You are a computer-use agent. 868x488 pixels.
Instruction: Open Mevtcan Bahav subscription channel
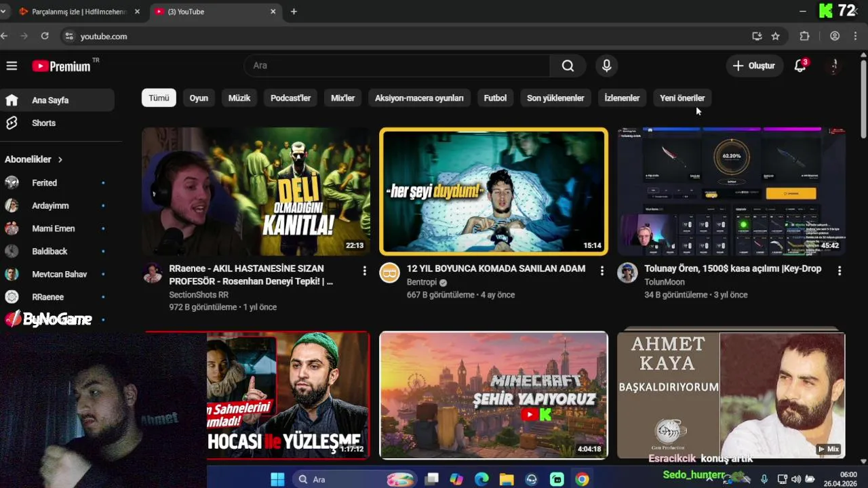(x=57, y=274)
